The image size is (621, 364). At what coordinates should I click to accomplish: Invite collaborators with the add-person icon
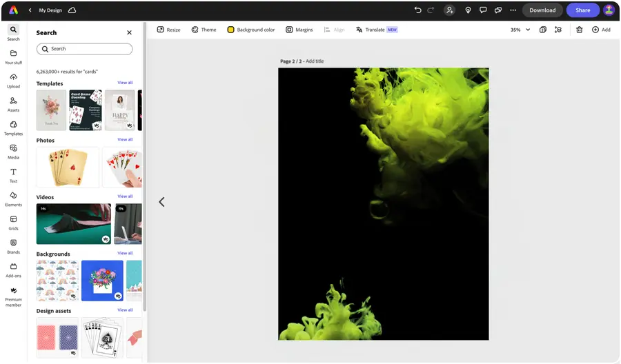(x=449, y=10)
